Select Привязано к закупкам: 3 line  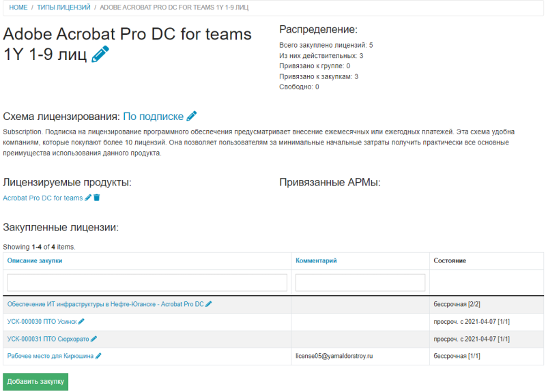[319, 76]
